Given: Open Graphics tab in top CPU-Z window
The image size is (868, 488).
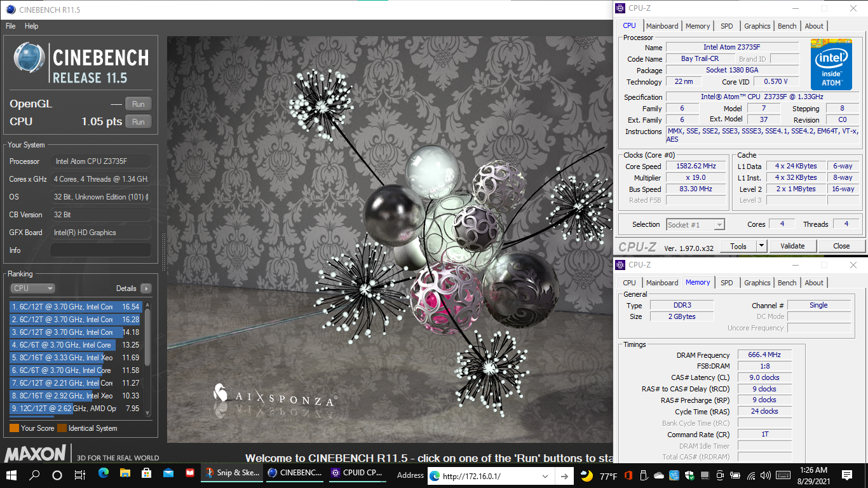Looking at the screenshot, I should (x=757, y=26).
